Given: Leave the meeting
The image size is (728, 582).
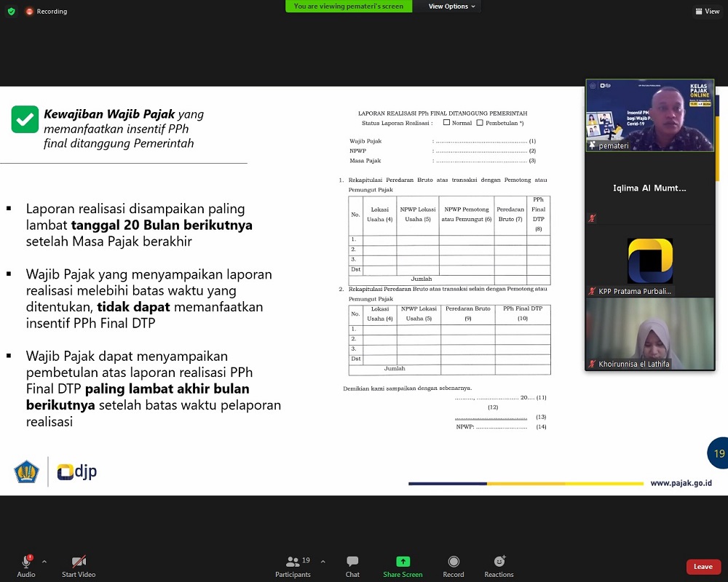Looking at the screenshot, I should pyautogui.click(x=703, y=567).
